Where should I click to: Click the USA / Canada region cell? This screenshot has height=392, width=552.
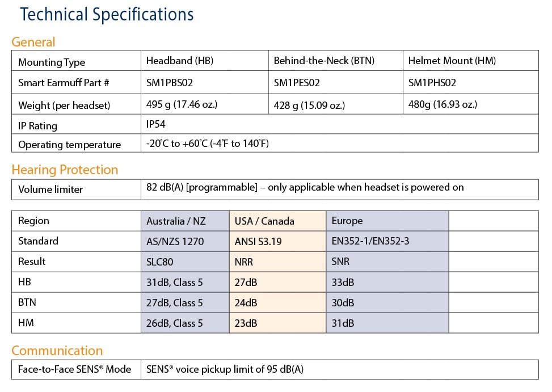278,221
